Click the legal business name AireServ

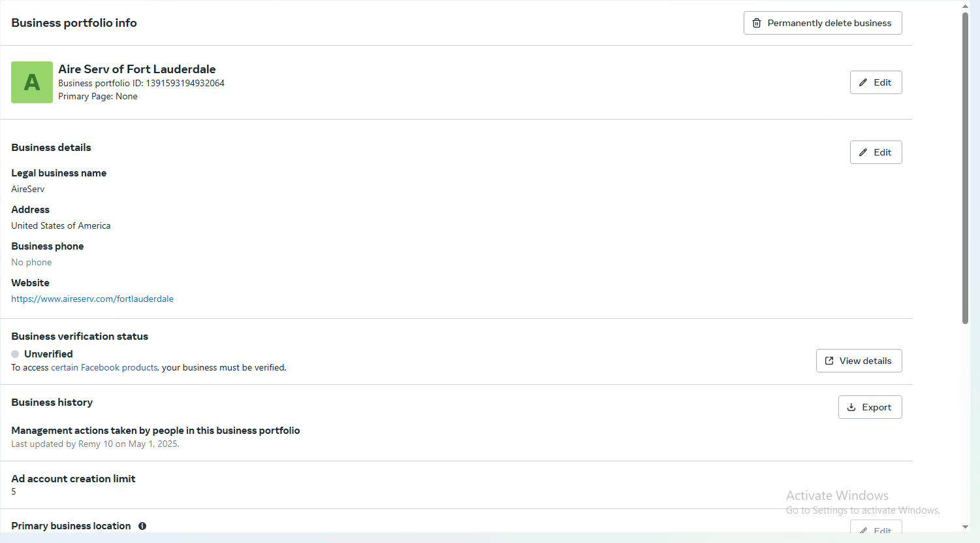click(28, 189)
